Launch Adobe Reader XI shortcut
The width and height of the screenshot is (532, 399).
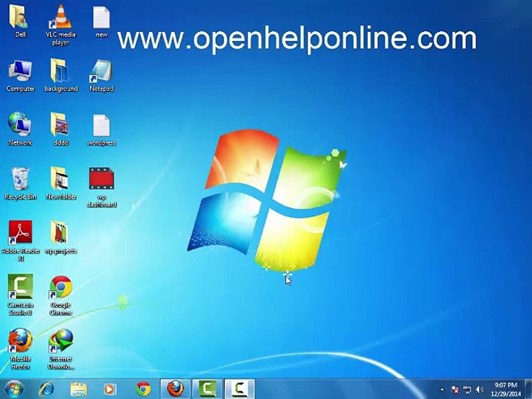click(x=21, y=241)
